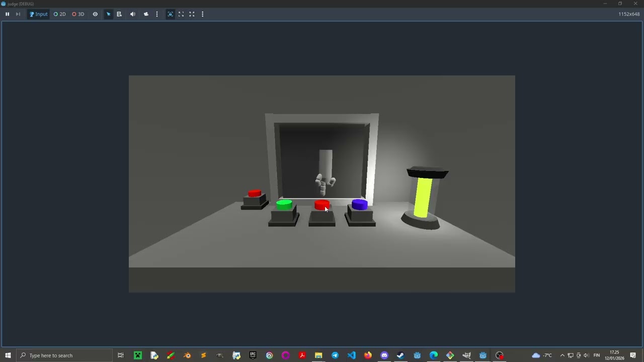
Task: Open the system volume control
Action: 586,355
